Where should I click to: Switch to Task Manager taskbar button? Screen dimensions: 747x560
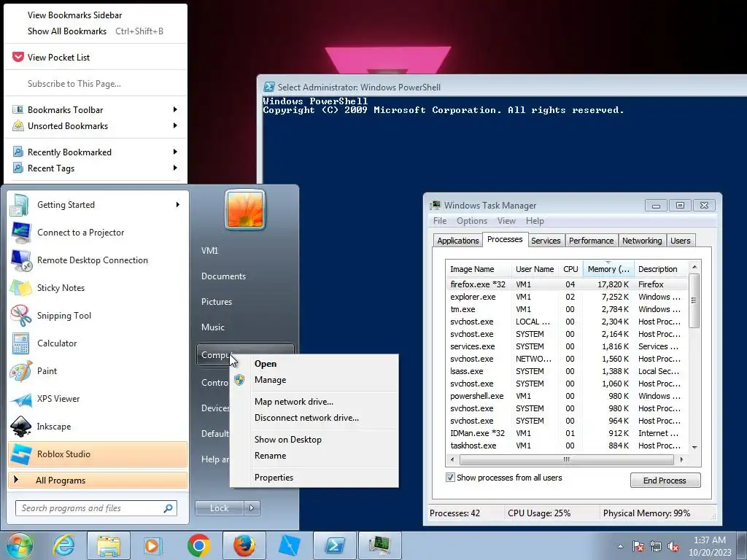click(x=379, y=545)
